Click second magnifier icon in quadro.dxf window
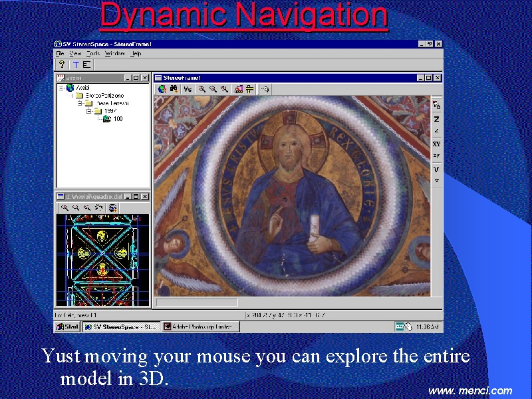532x399 pixels. 76,207
